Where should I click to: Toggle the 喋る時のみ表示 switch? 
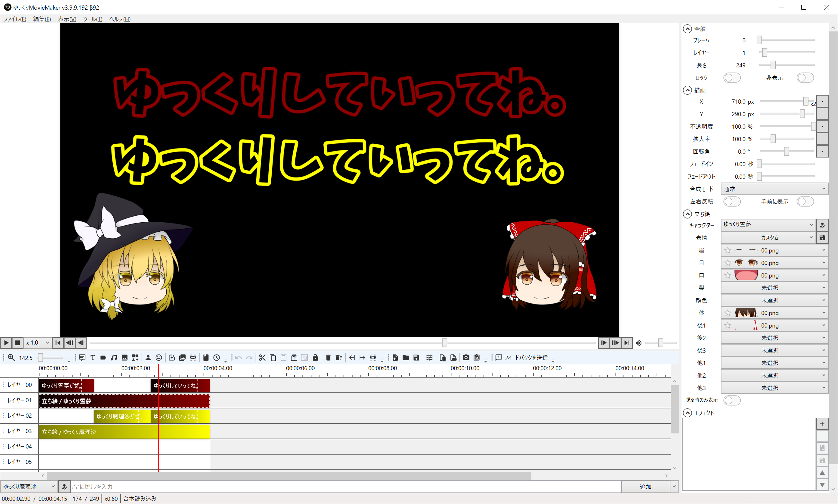coord(732,400)
